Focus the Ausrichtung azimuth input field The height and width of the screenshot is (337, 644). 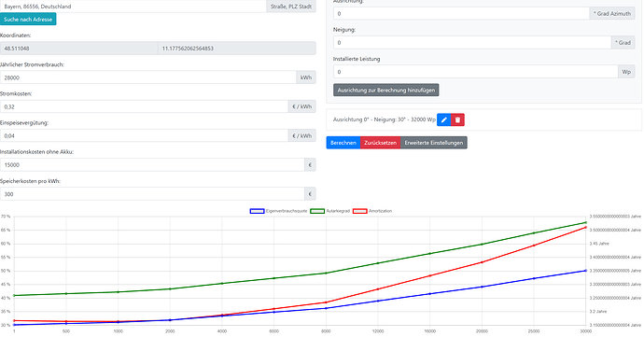461,14
